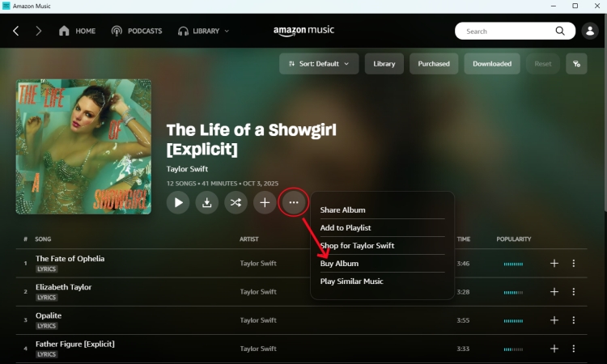The width and height of the screenshot is (607, 364).
Task: Add Elizabeth Taylor with plus icon
Action: (554, 292)
